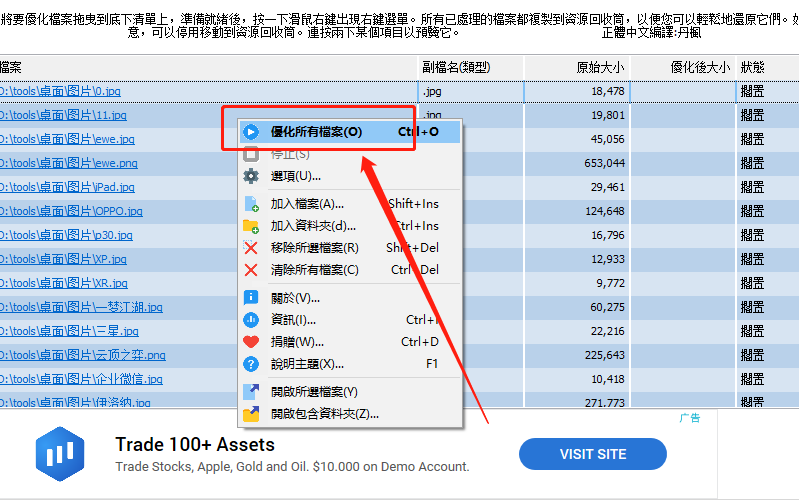799x500 pixels.
Task: Click original size value 60,275
Action: pyautogui.click(x=607, y=307)
